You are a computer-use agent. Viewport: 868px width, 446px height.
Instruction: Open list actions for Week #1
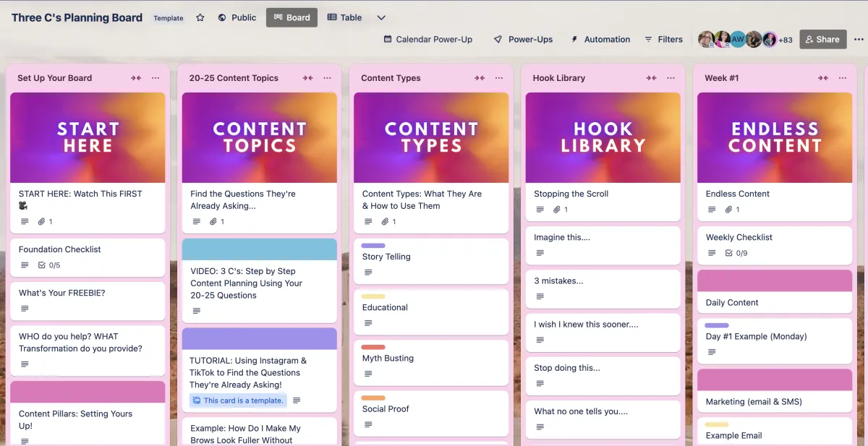843,78
